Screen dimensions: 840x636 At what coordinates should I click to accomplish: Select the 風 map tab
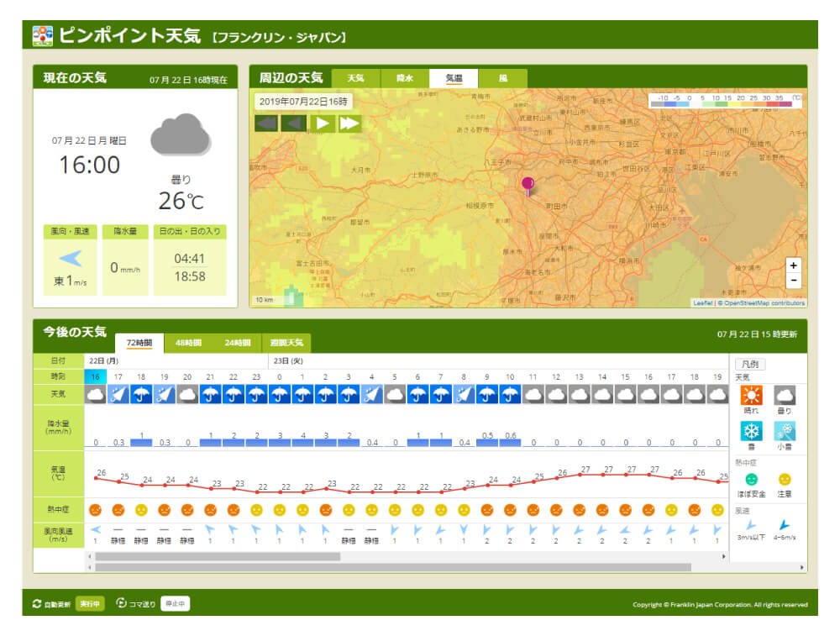tap(503, 78)
